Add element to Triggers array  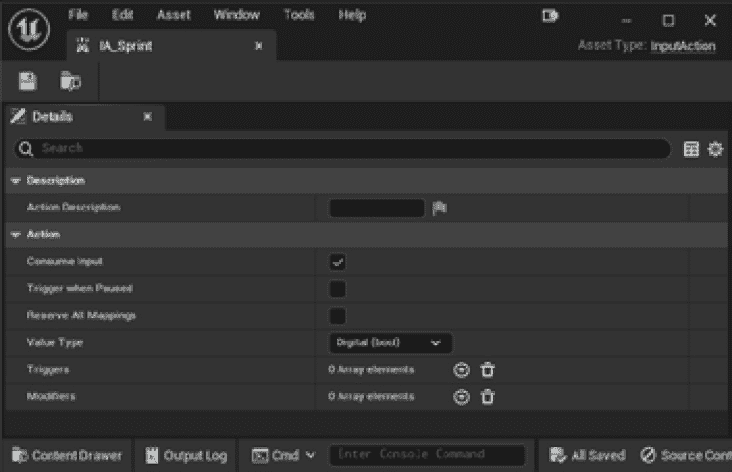[x=461, y=370]
